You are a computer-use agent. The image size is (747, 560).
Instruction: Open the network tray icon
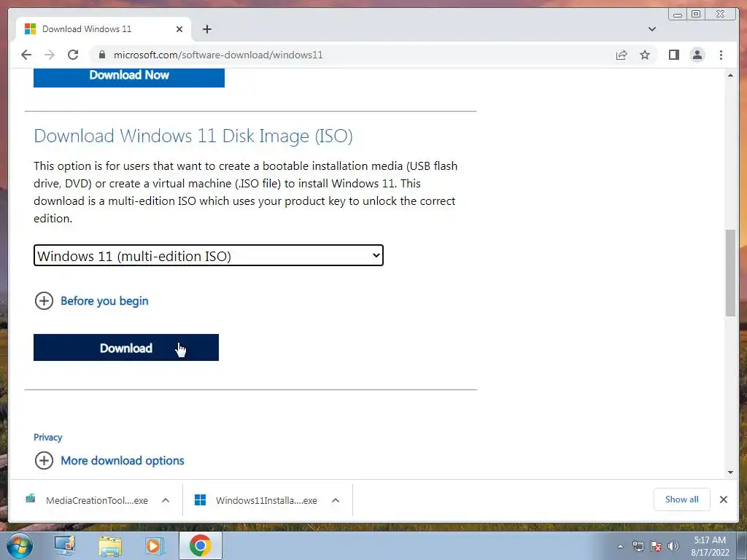tap(638, 546)
